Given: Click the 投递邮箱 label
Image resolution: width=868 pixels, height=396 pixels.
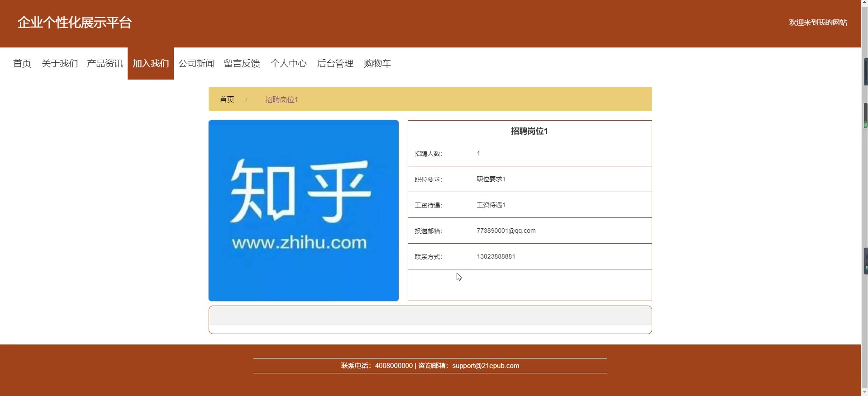Looking at the screenshot, I should pos(429,231).
